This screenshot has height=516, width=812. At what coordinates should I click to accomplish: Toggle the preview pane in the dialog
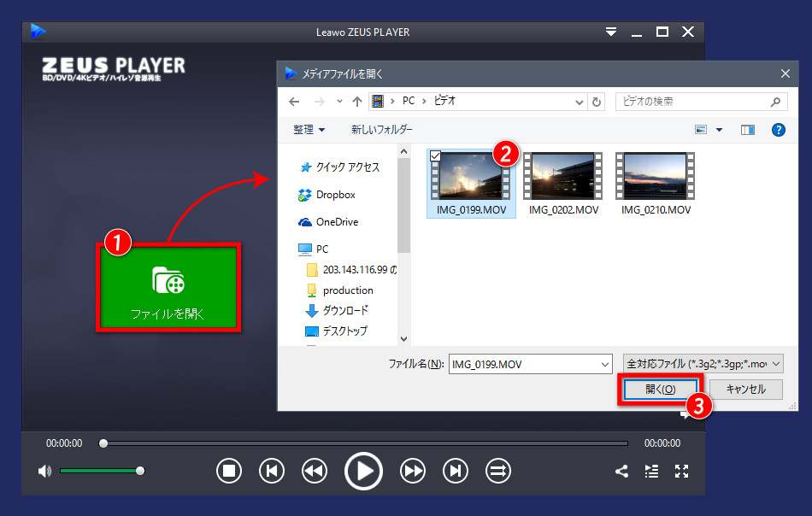747,130
